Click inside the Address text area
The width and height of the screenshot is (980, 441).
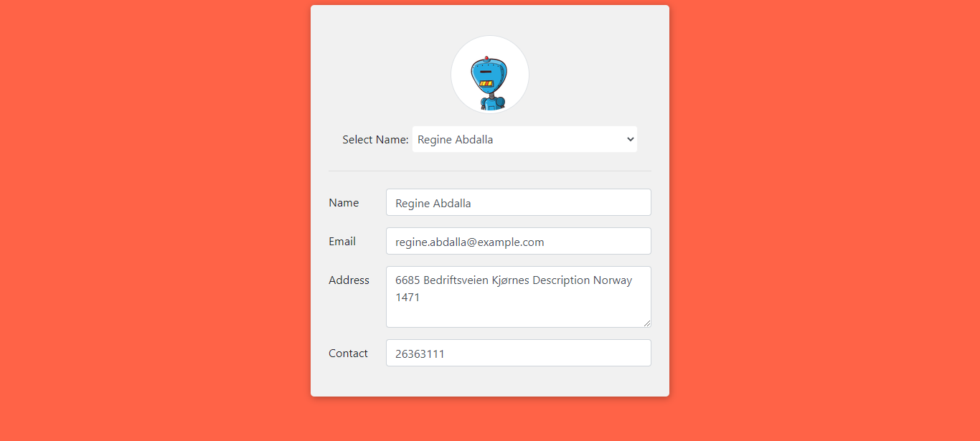coord(519,297)
